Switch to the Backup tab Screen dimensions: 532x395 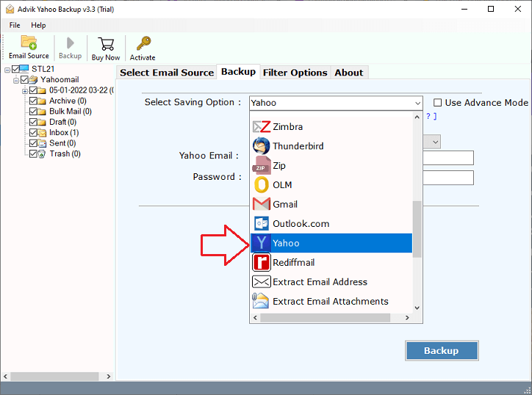point(238,72)
